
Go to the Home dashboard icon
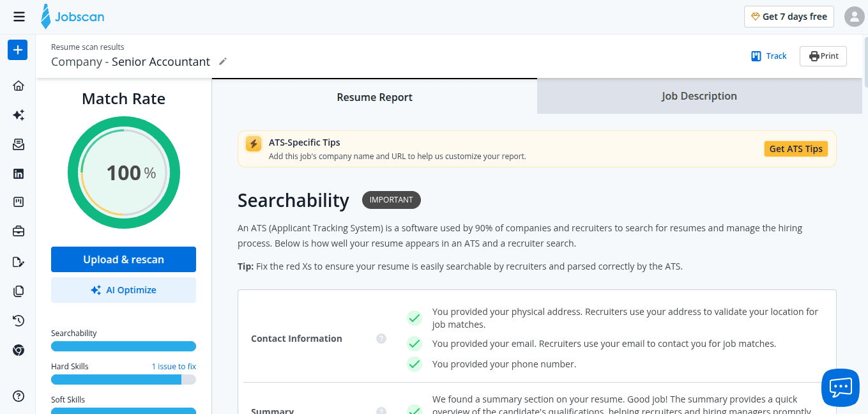pyautogui.click(x=19, y=86)
